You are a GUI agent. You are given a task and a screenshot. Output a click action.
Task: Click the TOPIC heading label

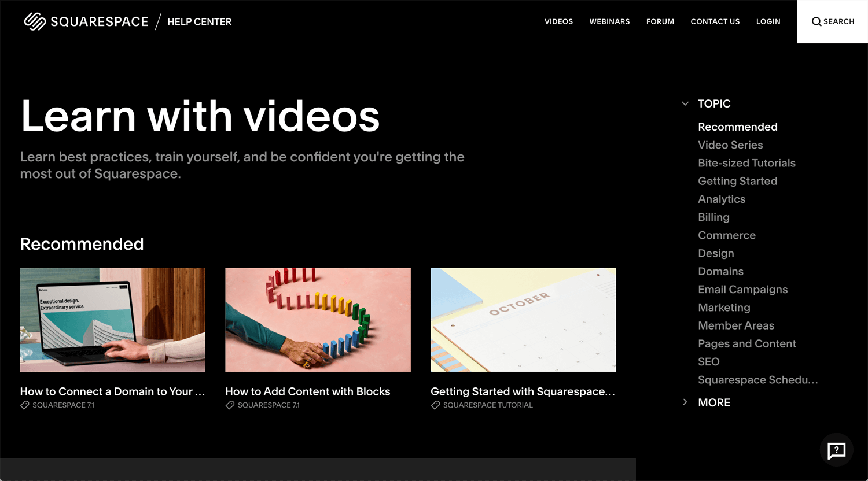(x=714, y=104)
